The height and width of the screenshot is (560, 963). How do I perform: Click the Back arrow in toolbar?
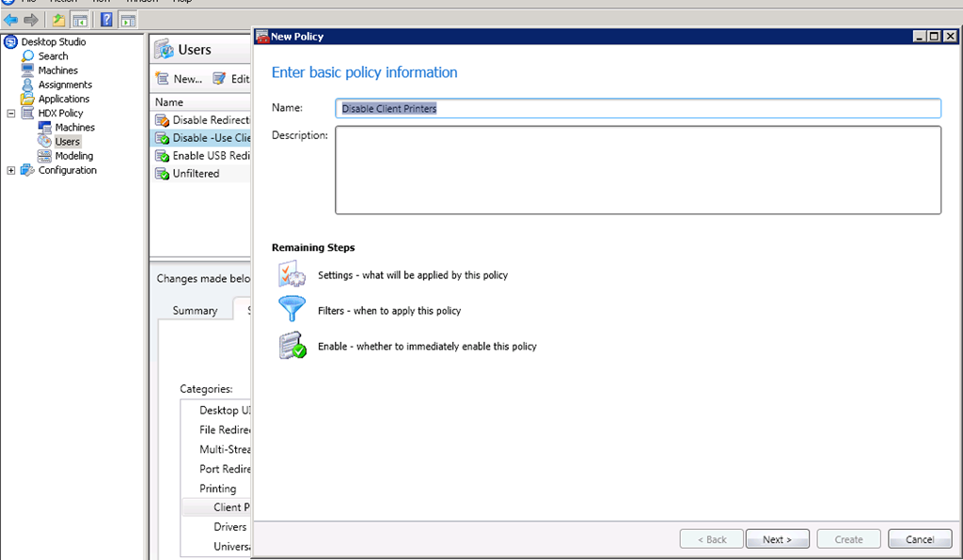coord(11,20)
